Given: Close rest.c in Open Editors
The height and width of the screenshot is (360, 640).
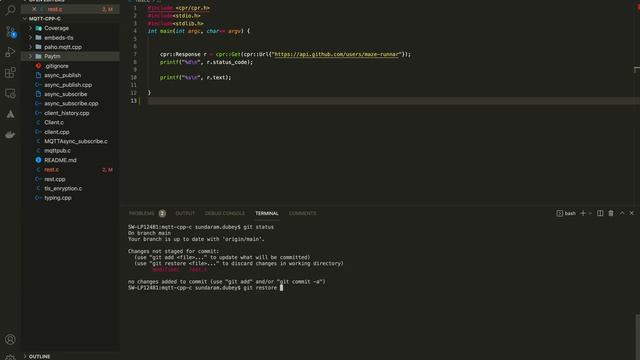Looking at the screenshot, I should (x=34, y=9).
